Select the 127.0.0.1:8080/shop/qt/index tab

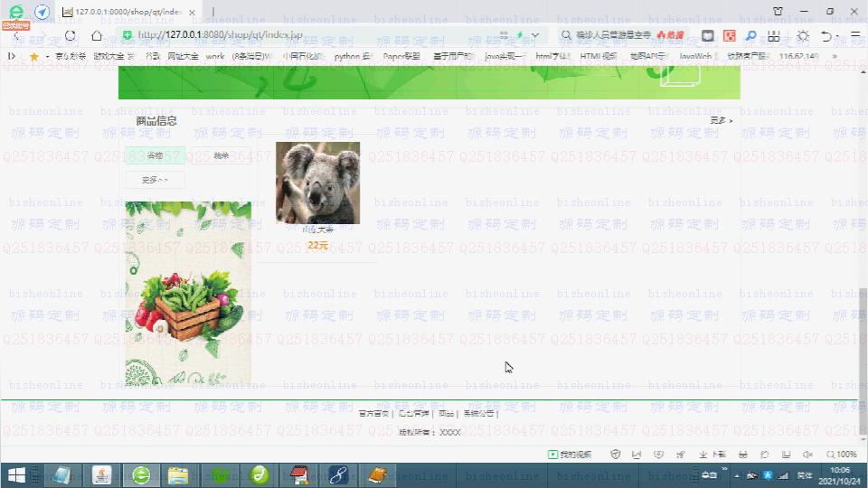point(129,12)
